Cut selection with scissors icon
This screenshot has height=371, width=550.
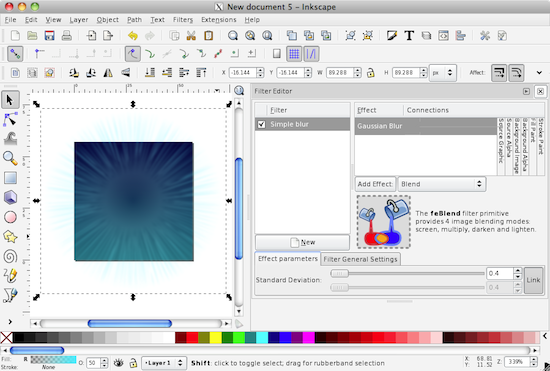tap(191, 35)
